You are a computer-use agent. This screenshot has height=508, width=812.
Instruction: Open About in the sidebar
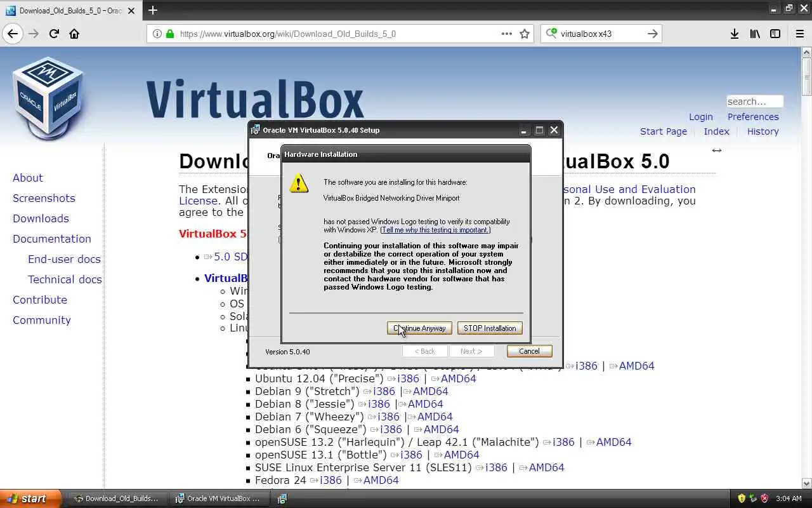coord(28,178)
